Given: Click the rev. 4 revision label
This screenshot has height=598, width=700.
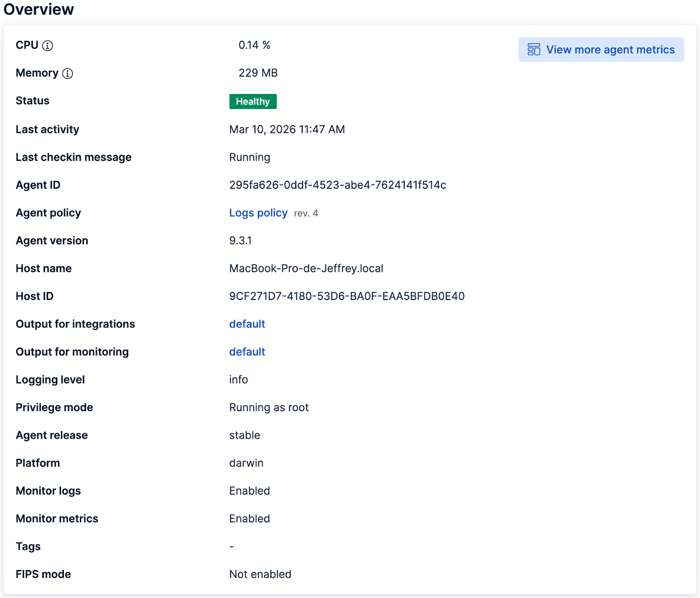Looking at the screenshot, I should [307, 213].
